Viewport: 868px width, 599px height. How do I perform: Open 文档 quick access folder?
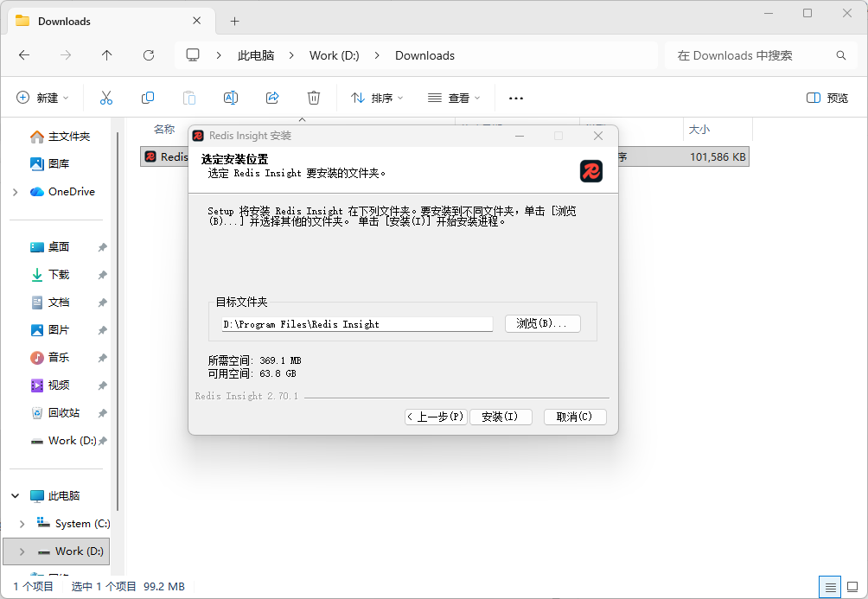(50, 303)
